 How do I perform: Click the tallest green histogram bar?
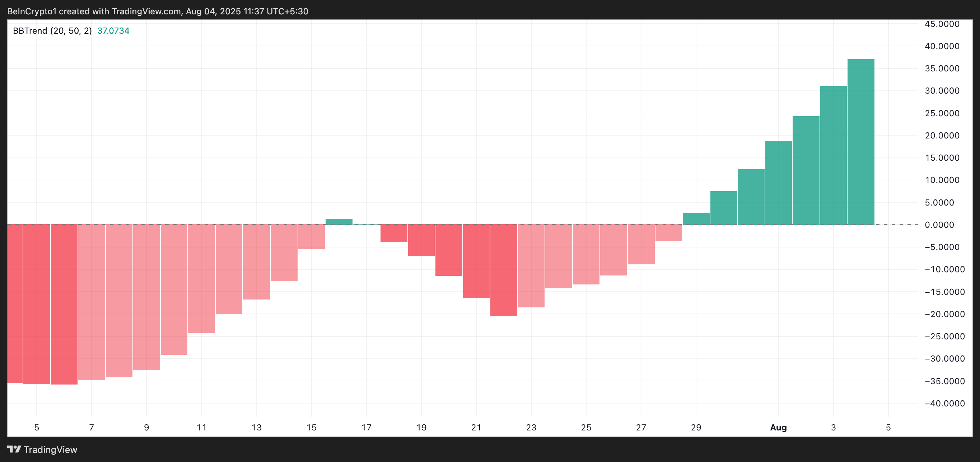[x=860, y=141]
